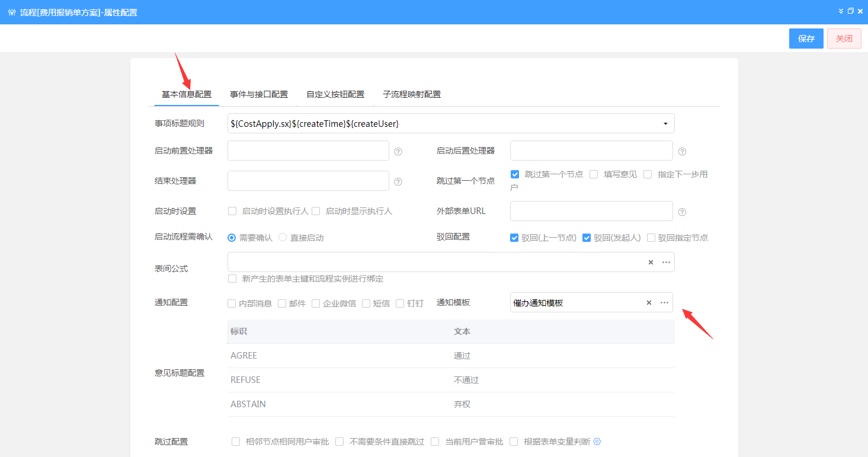Open 子流程映射配置 tab
The width and height of the screenshot is (868, 457).
[x=412, y=94]
